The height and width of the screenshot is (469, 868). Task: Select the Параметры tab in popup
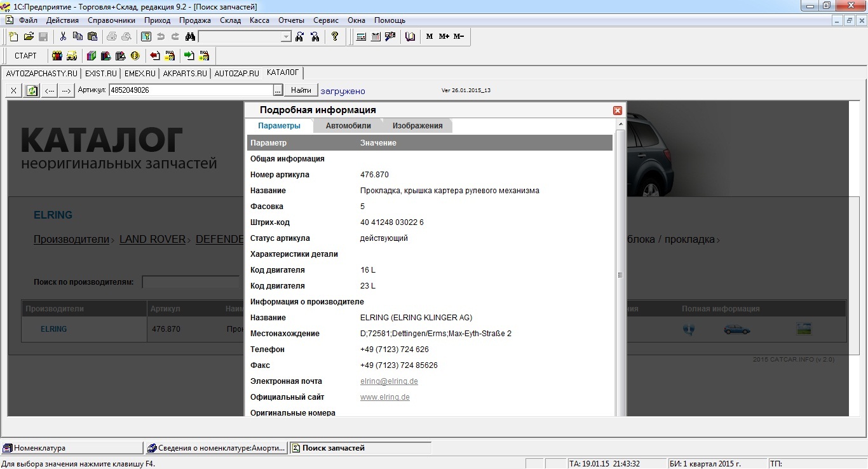[279, 126]
